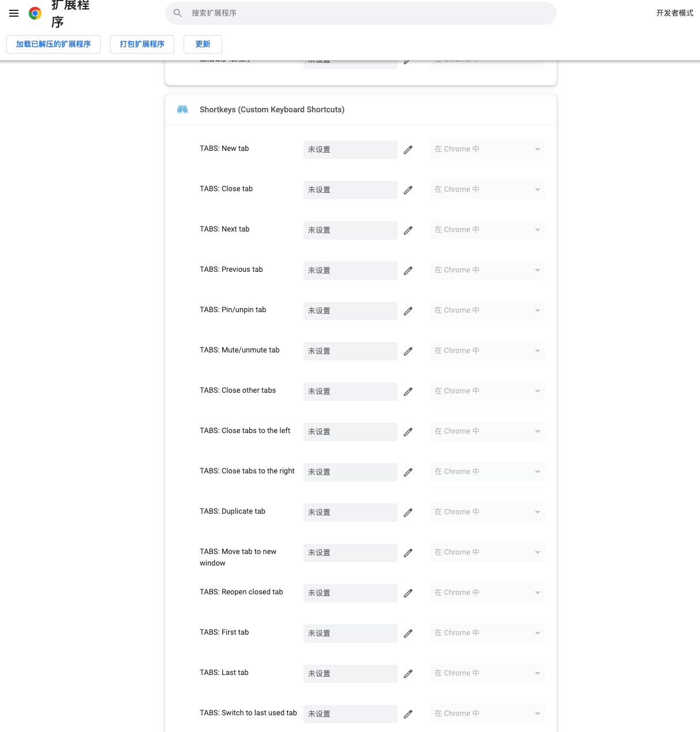Click the pencil icon for New tab shortcut

(x=408, y=150)
